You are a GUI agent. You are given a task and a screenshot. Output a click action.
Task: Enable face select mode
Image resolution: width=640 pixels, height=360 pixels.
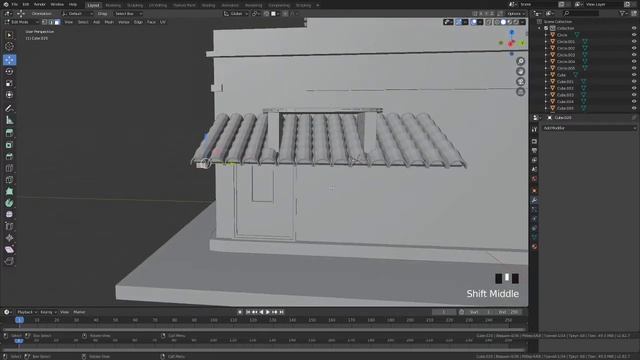pyautogui.click(x=57, y=22)
